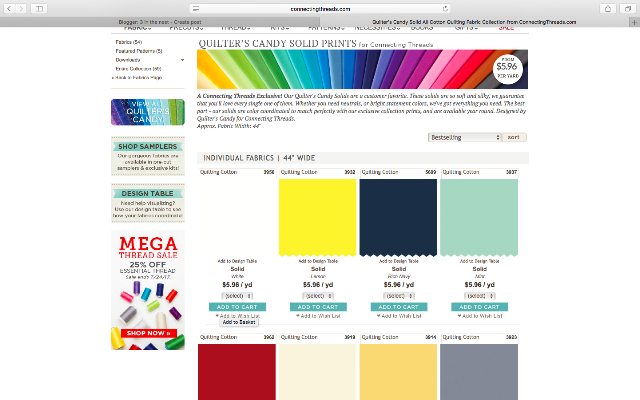Add mint green solid fabric to cart

(480, 307)
